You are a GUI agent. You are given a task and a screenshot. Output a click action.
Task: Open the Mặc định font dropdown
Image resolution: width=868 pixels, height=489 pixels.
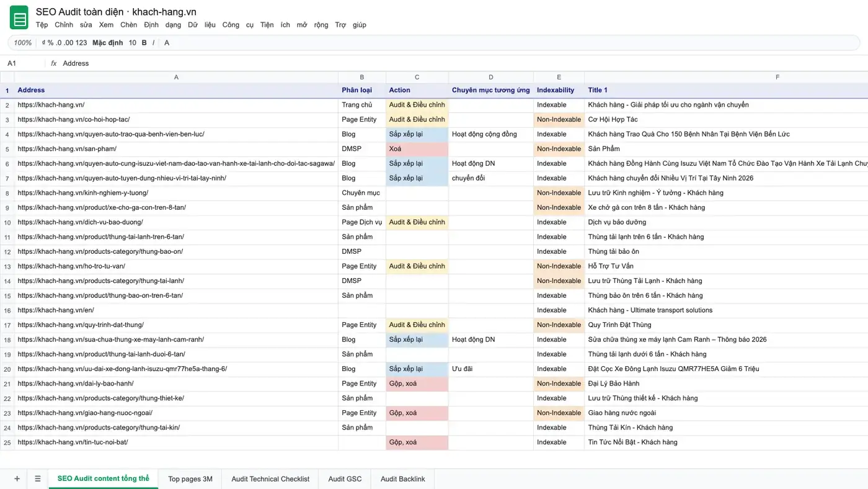click(x=108, y=43)
